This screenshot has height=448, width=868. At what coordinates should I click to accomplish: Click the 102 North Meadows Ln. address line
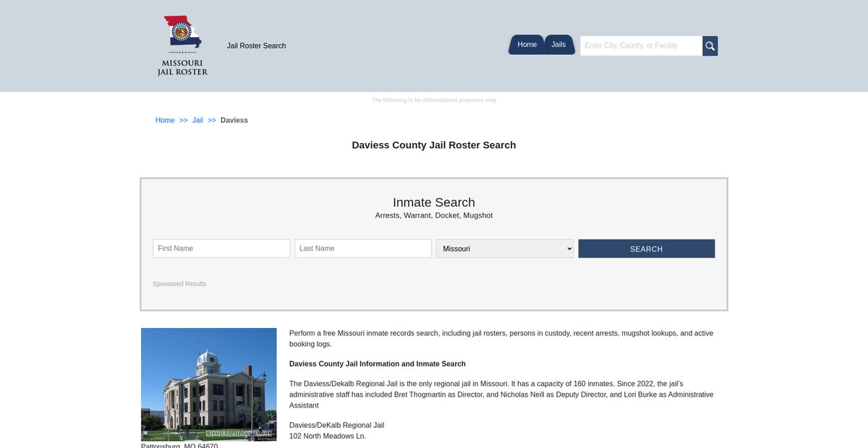tap(328, 436)
